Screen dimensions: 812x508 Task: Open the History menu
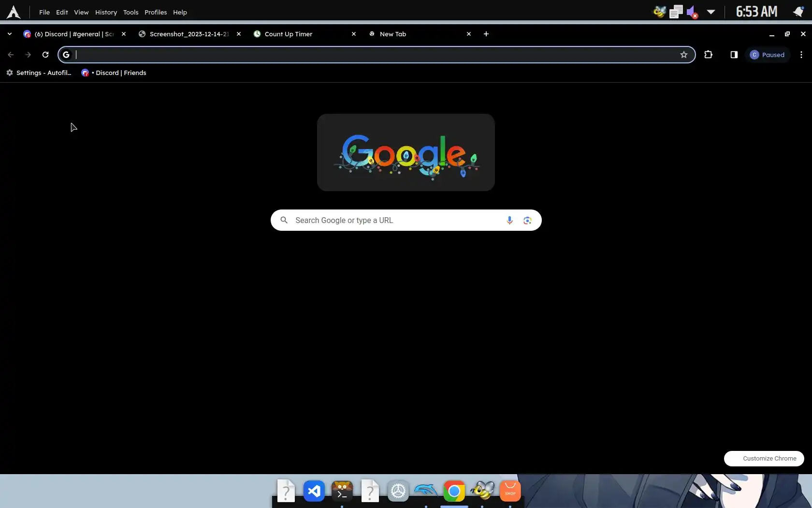coord(106,12)
